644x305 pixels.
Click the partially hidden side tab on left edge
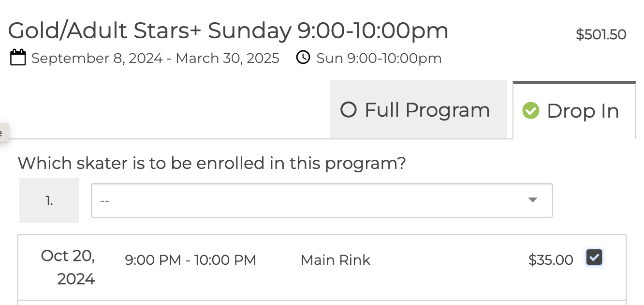(x=4, y=132)
